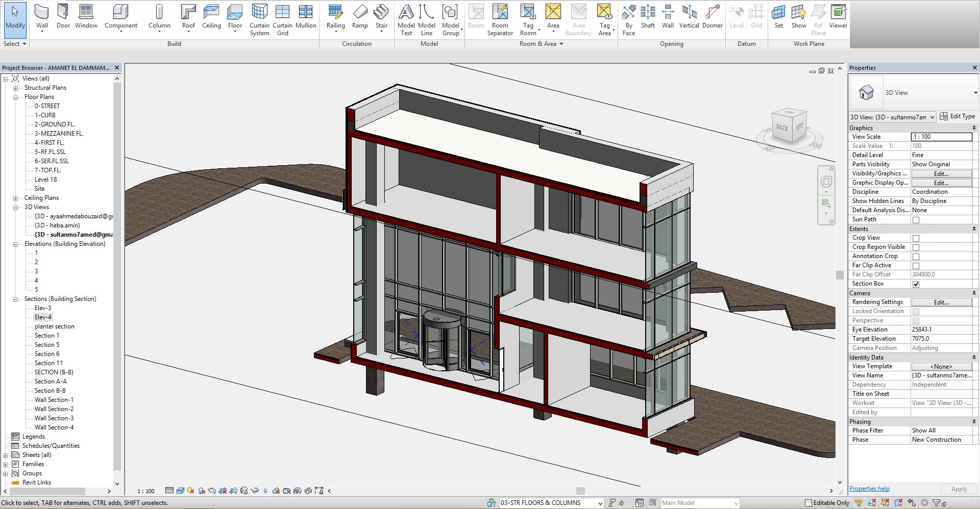Toggle the Sun Path checkbox
980x509 pixels.
click(x=916, y=220)
